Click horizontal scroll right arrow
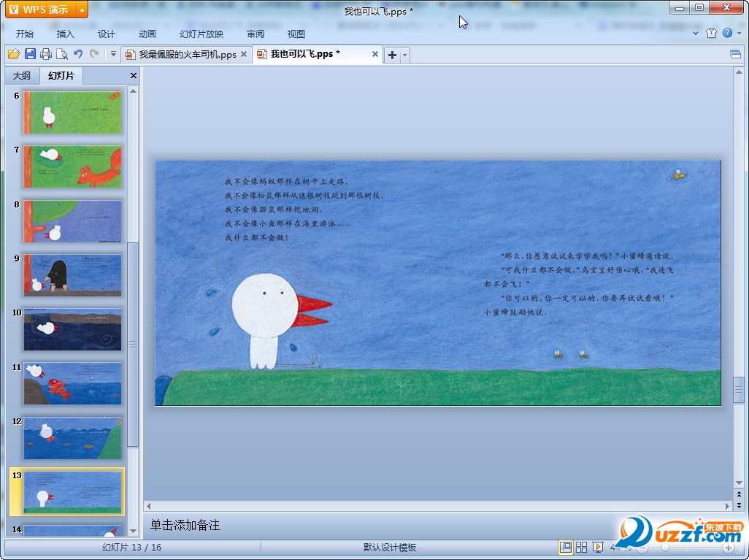The image size is (749, 560). tap(728, 506)
